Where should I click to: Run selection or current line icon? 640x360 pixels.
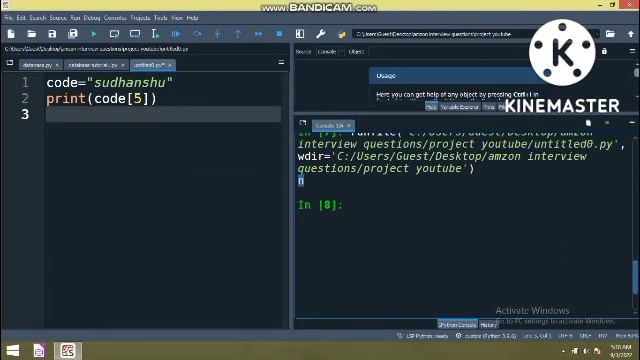point(155,34)
